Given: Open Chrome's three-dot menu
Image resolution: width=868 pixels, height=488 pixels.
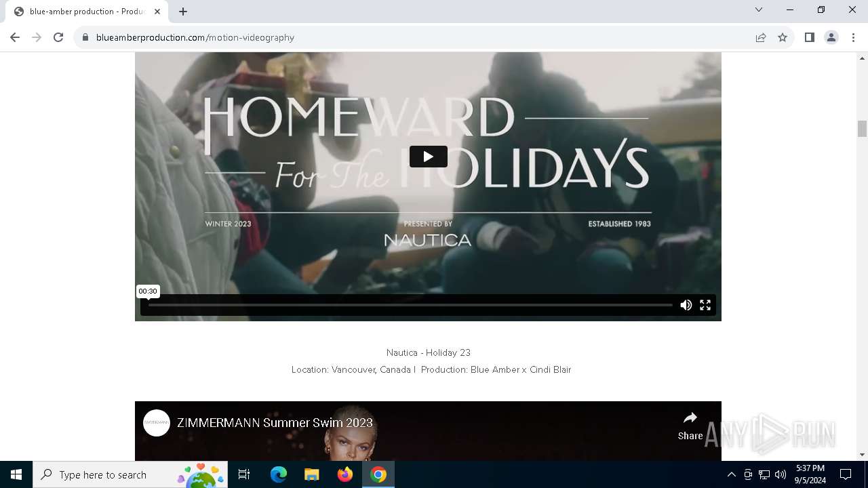Looking at the screenshot, I should tap(853, 37).
